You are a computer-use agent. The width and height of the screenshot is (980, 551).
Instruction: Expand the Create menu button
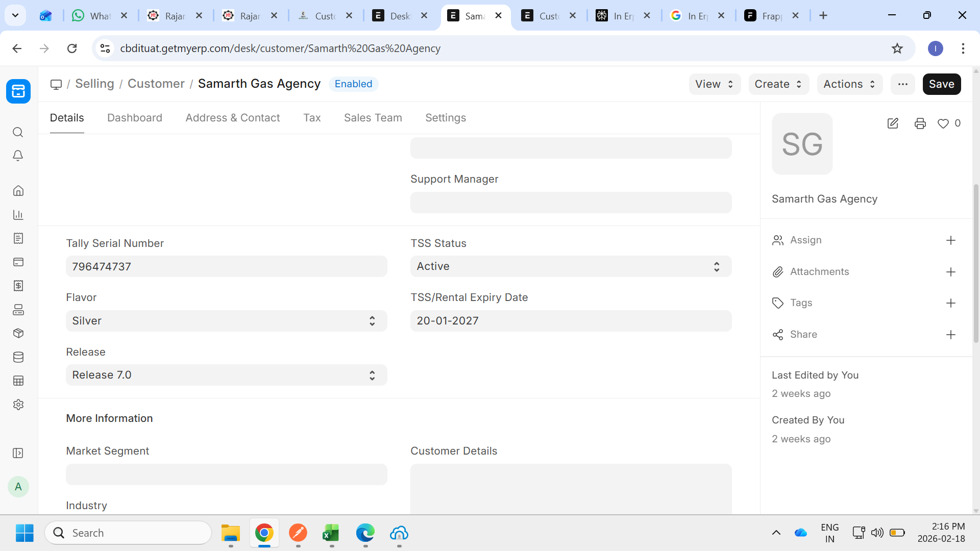point(778,84)
